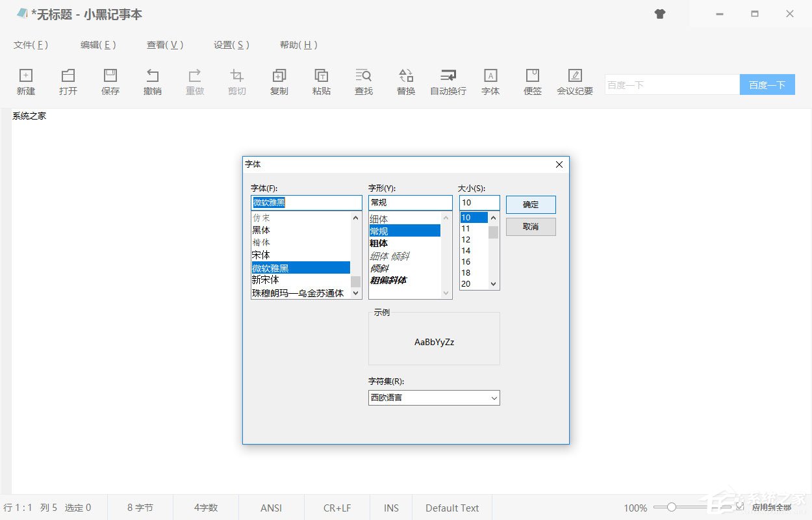Click the 百度一下 search button
The image size is (812, 520).
pos(767,84)
